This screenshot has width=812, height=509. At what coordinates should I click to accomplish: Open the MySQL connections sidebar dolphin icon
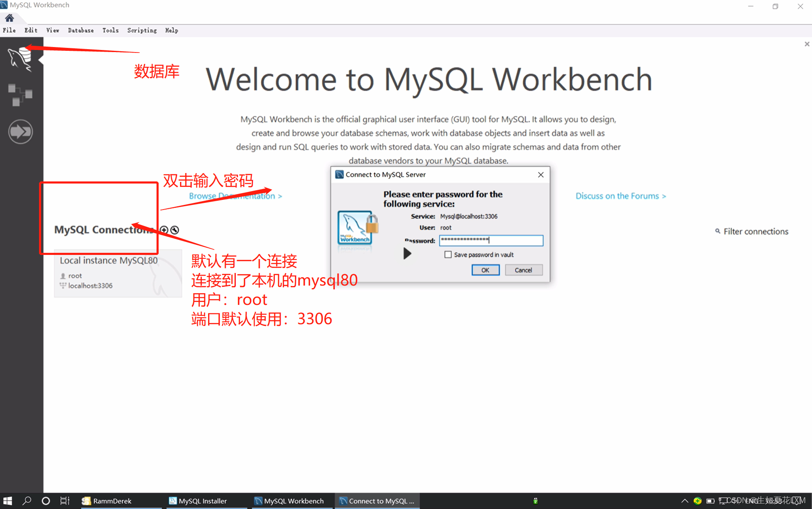(20, 58)
